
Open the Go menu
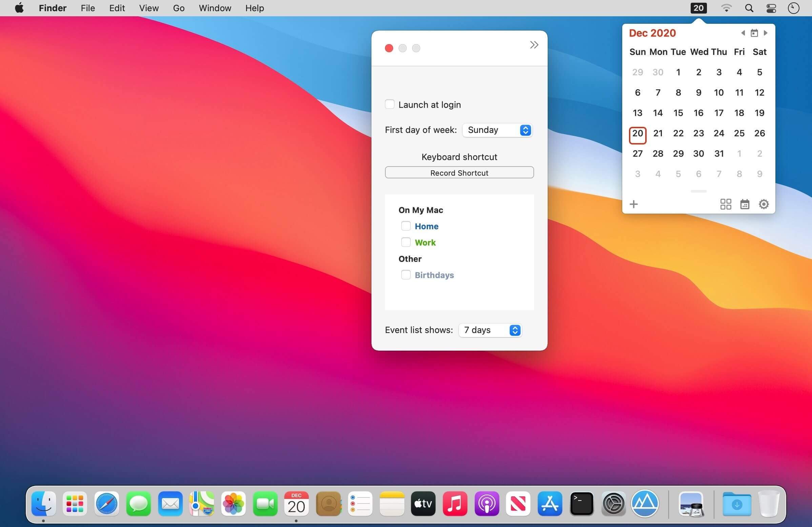pos(179,8)
